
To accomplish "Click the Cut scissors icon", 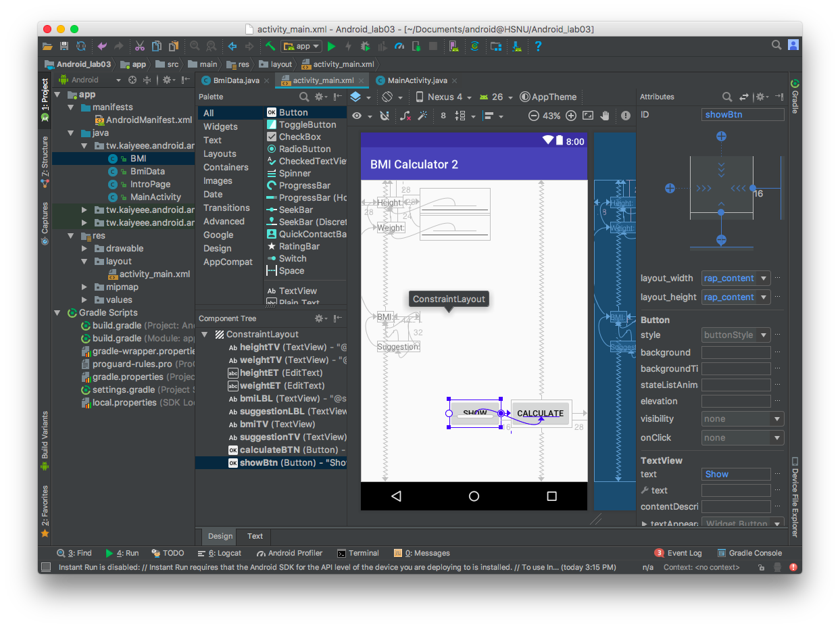I will tap(139, 46).
